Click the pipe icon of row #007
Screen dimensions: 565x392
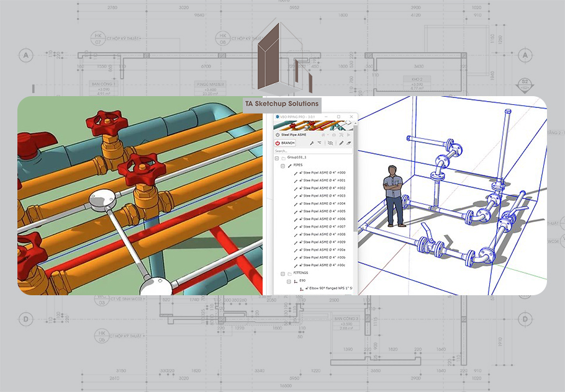pyautogui.click(x=296, y=227)
